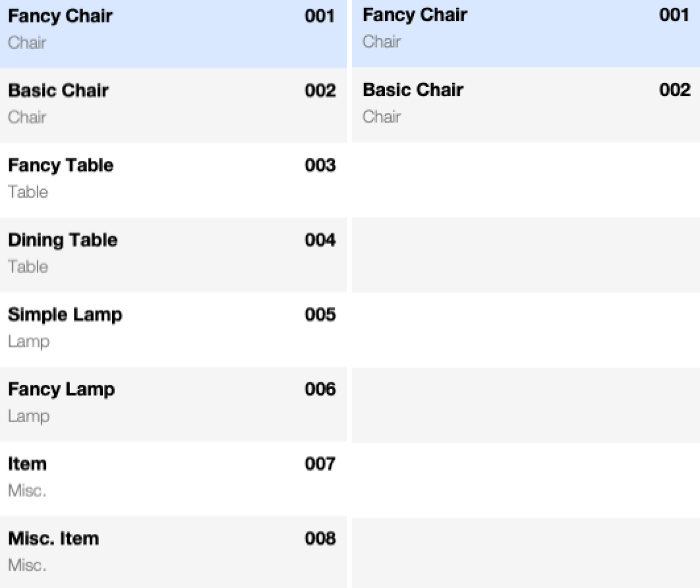Select the Fancy Chair row in left list

pos(164,30)
